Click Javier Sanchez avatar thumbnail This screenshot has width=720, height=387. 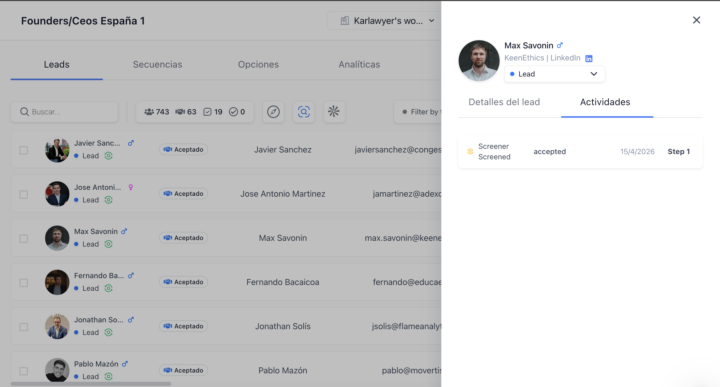click(57, 150)
